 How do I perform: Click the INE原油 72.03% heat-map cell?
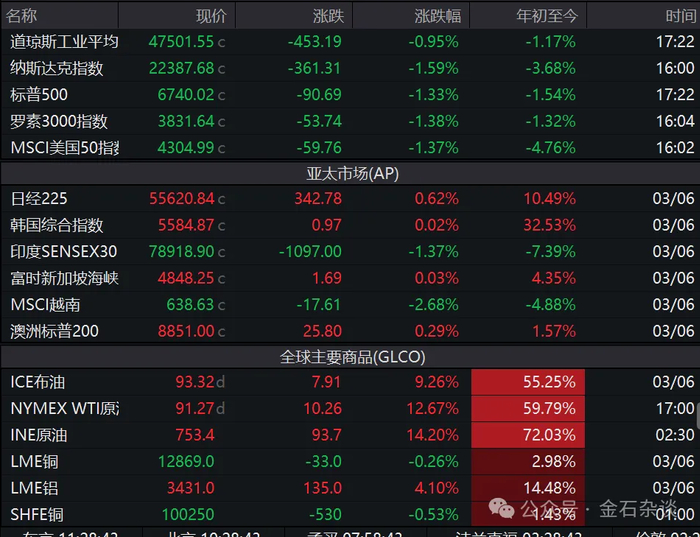(x=528, y=435)
